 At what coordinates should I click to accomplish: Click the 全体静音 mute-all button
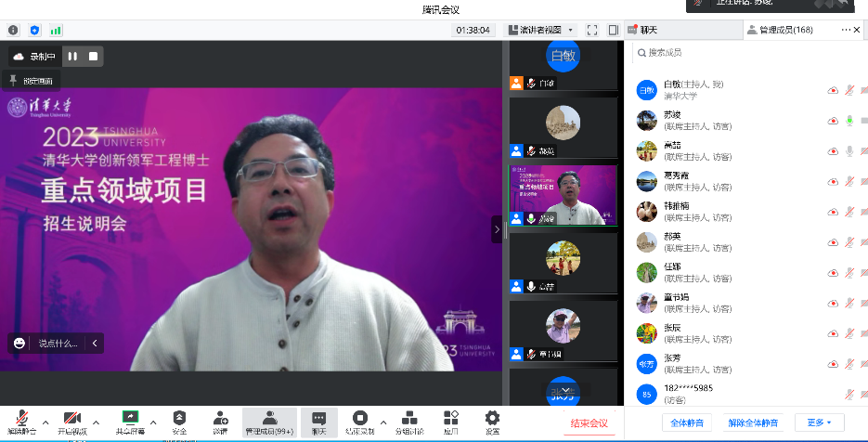(x=686, y=422)
